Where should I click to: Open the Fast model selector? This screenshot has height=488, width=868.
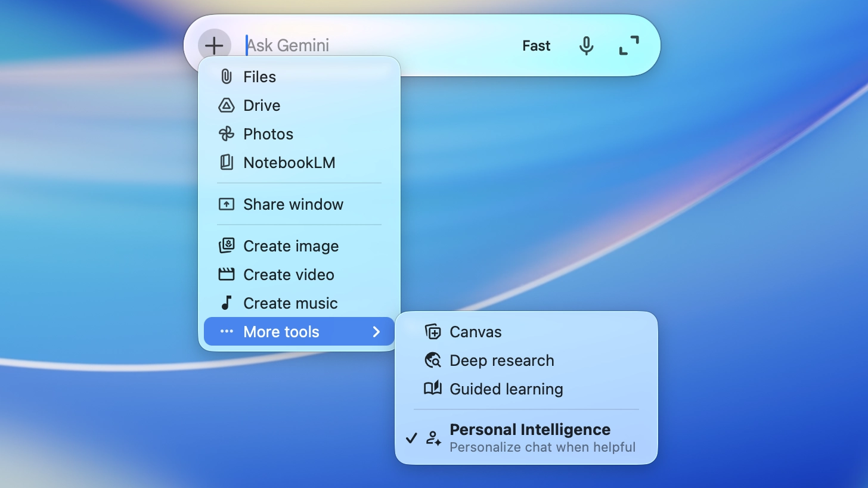pos(536,46)
